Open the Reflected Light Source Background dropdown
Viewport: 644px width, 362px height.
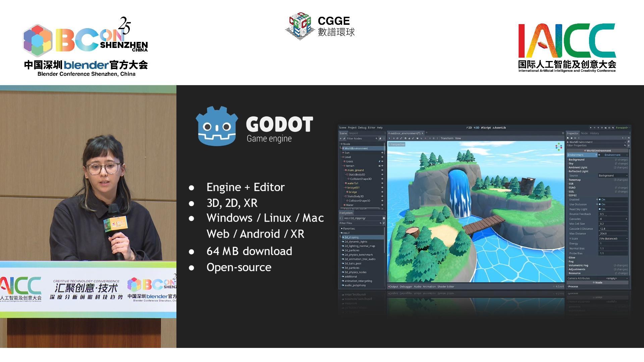click(x=613, y=175)
